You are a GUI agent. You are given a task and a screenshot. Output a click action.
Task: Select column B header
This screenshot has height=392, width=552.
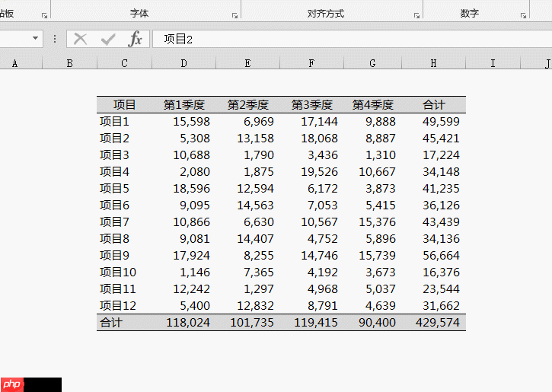pyautogui.click(x=70, y=63)
